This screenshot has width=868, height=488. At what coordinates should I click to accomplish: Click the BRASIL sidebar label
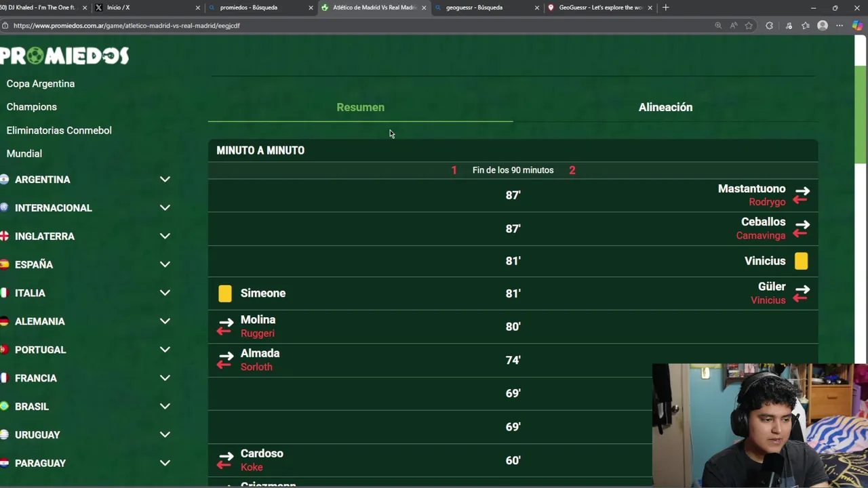[32, 406]
